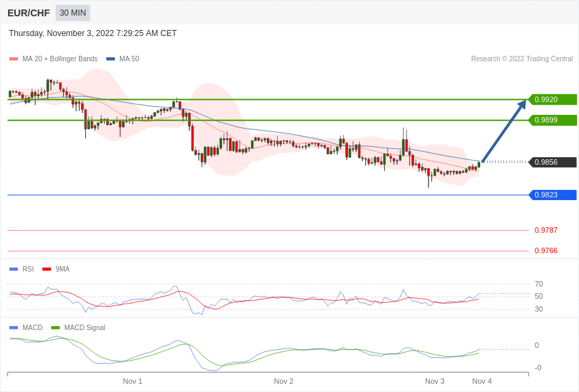Click the MA 20 + Bollinger Bands legend label
The height and width of the screenshot is (392, 579).
60,59
